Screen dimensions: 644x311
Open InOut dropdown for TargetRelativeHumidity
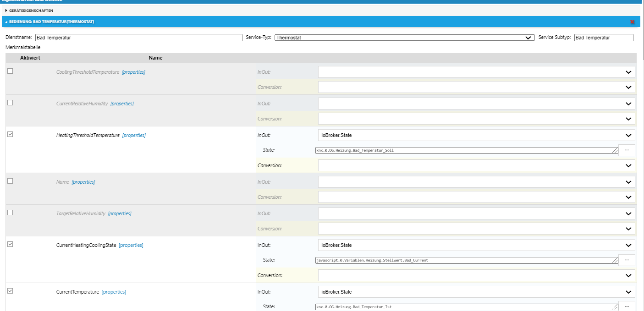point(477,213)
